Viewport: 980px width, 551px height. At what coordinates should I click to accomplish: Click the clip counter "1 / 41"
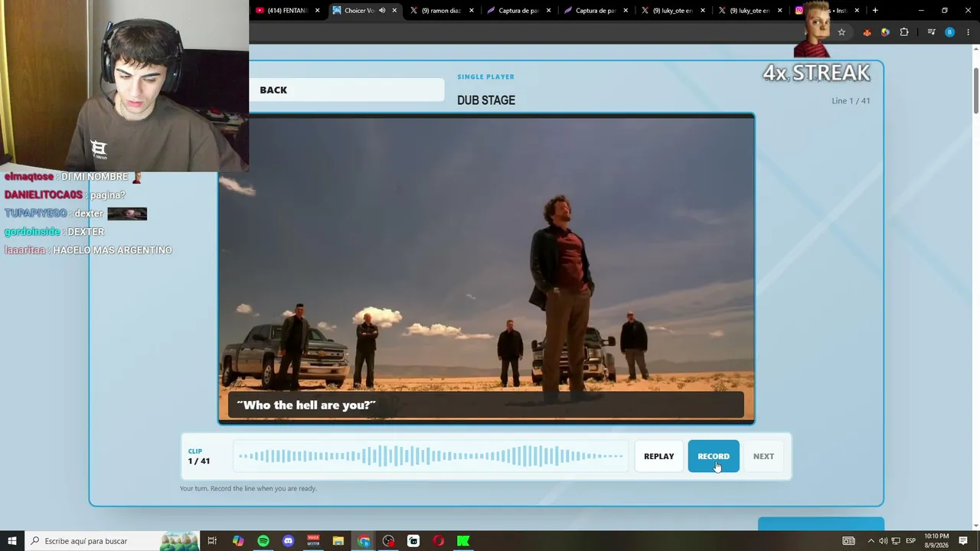point(199,461)
